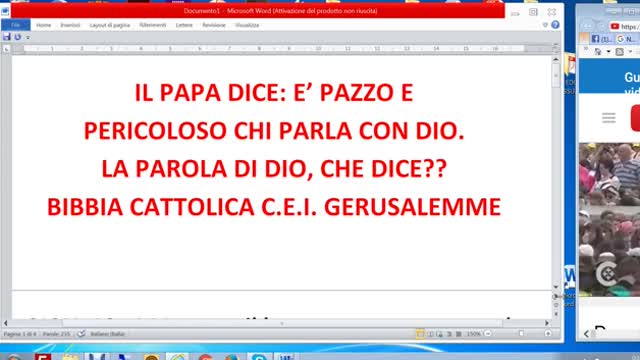Open the file explorer folder in taskbar
The image size is (640, 360).
70,357
